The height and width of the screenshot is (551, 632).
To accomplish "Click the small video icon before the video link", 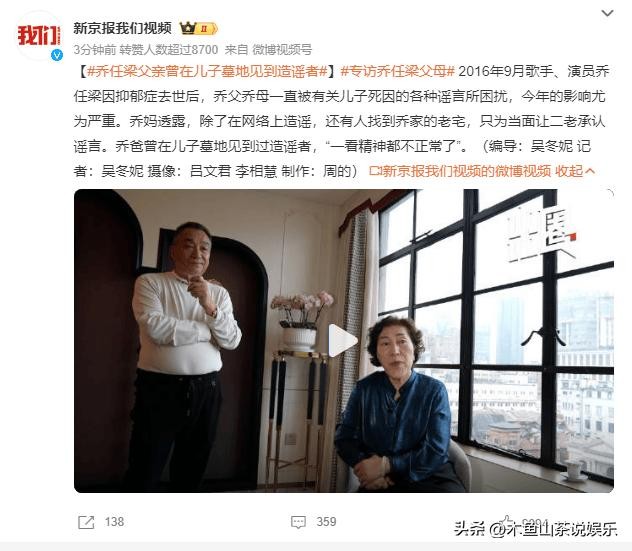I will coord(375,171).
